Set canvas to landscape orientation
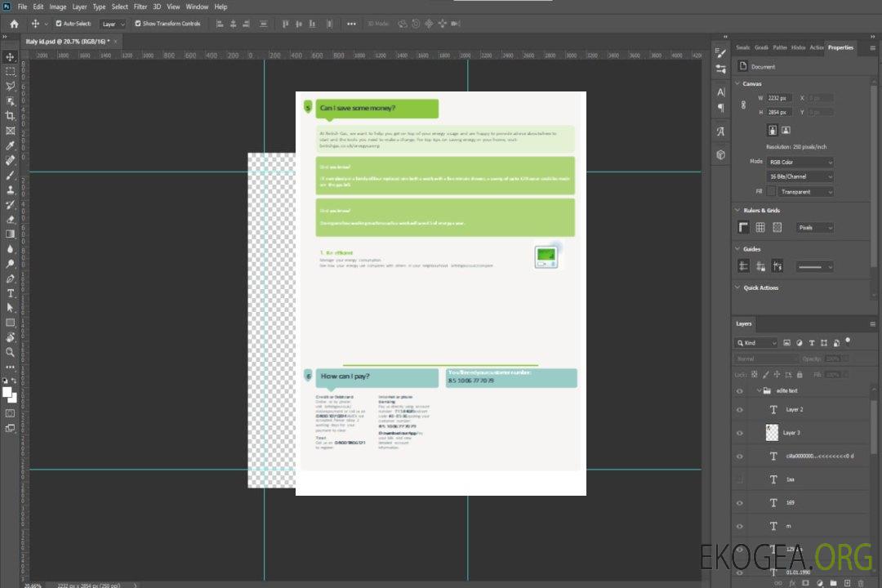The width and height of the screenshot is (882, 588). tap(786, 130)
